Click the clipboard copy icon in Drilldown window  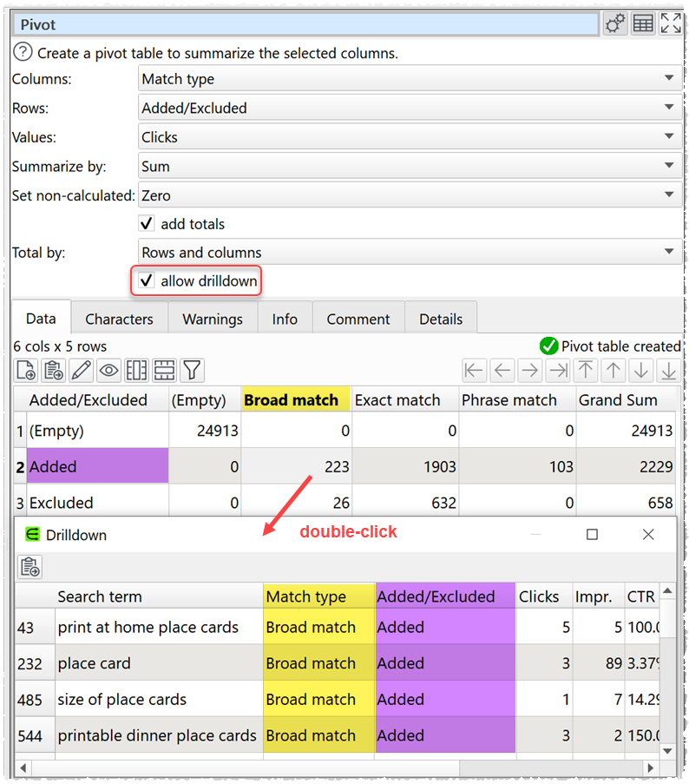[30, 568]
